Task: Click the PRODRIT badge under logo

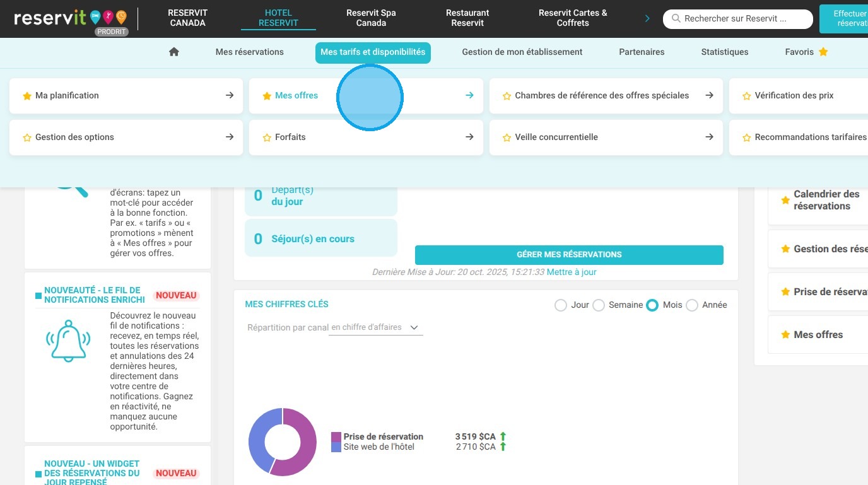Action: [112, 32]
